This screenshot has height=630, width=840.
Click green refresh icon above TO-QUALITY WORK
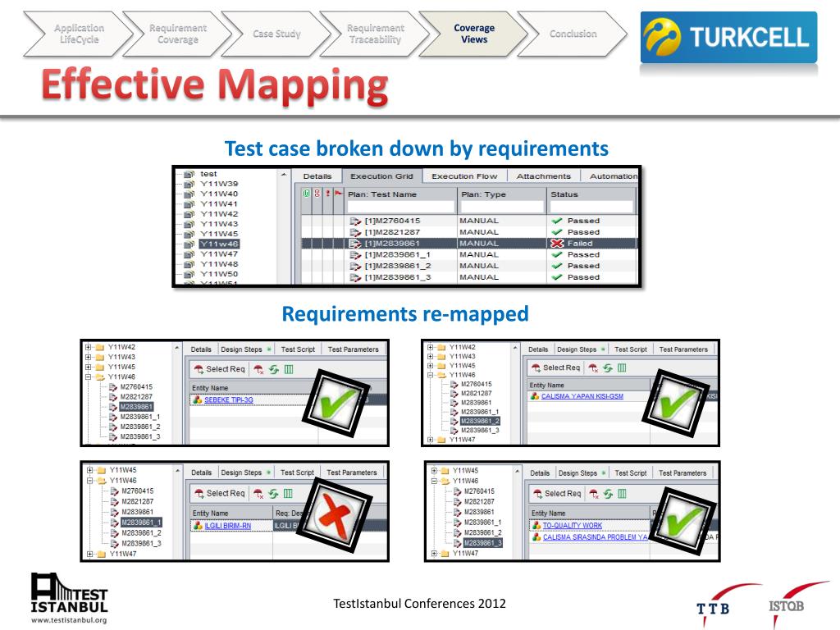(x=608, y=494)
